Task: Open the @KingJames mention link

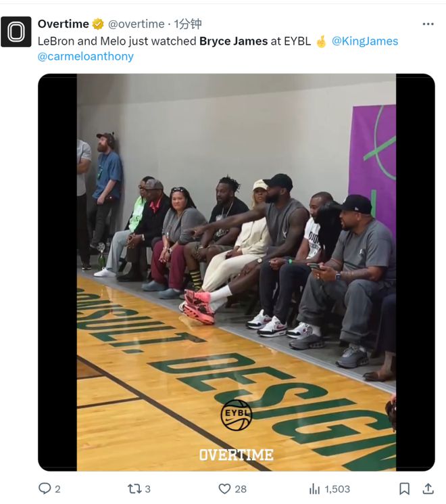Action: coord(365,41)
